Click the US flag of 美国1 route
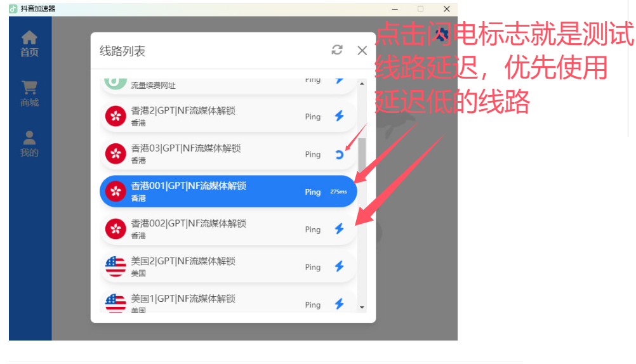636x364 pixels. (116, 303)
